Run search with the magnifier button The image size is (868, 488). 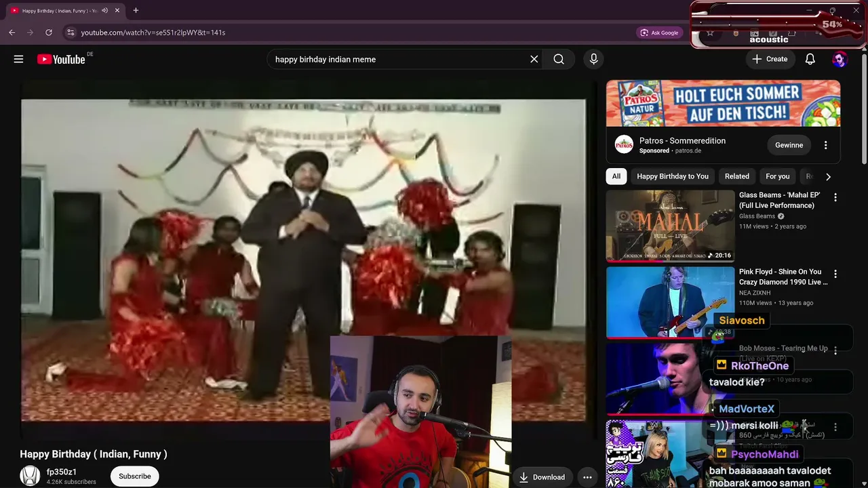(559, 59)
